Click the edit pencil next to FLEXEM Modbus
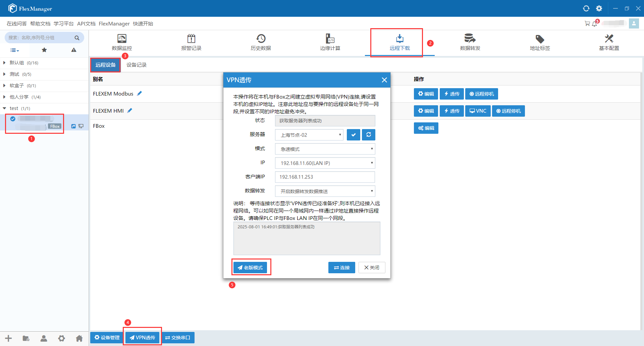644x346 pixels. (x=140, y=94)
